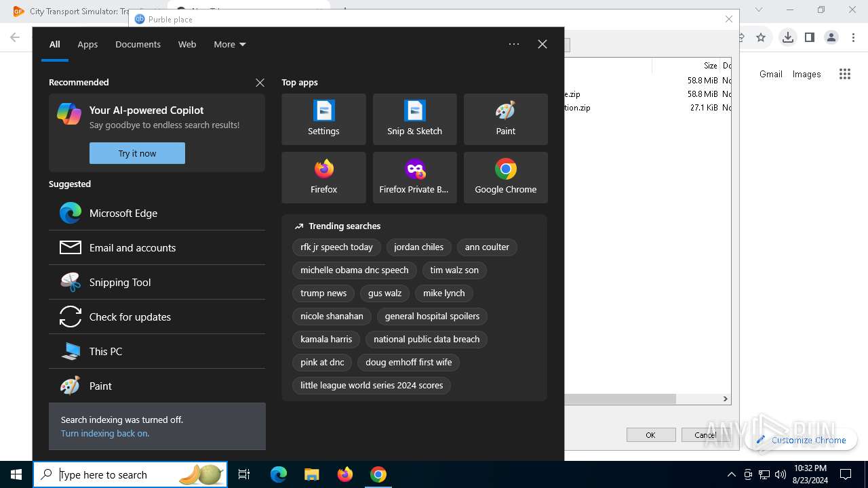Open the search panel options ellipsis
Image resolution: width=868 pixels, height=488 pixels.
coord(514,44)
